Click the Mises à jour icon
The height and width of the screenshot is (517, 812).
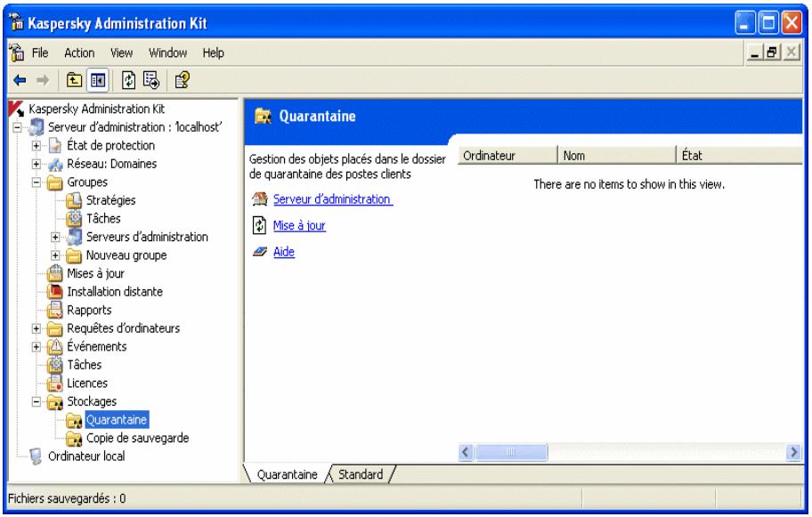point(55,273)
